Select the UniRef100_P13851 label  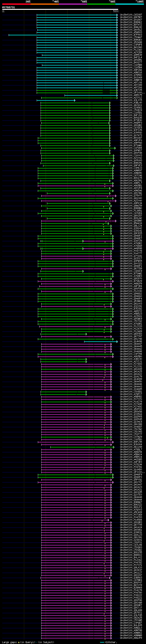click(x=131, y=211)
